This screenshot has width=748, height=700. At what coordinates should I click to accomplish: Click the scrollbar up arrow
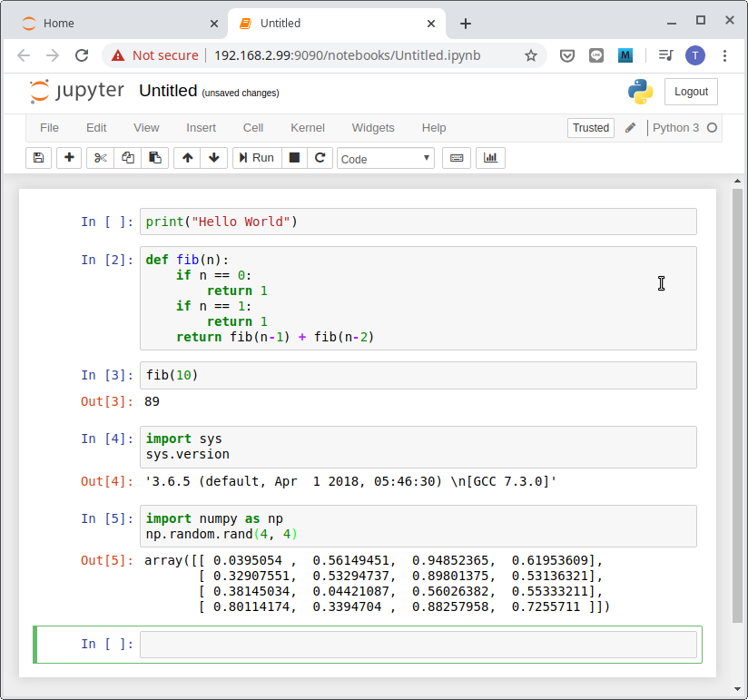[x=737, y=181]
